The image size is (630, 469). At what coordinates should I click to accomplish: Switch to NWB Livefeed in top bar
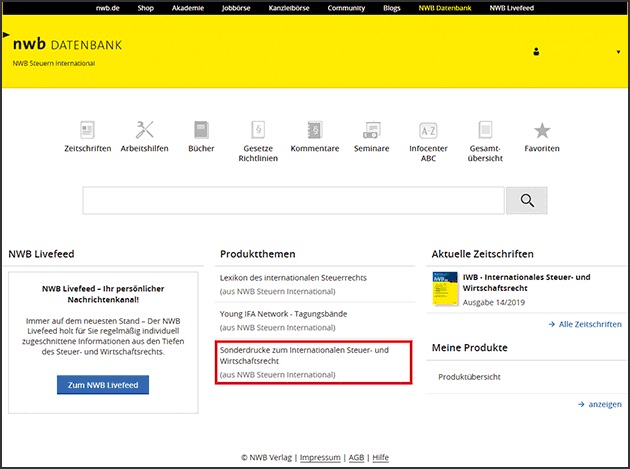point(513,7)
